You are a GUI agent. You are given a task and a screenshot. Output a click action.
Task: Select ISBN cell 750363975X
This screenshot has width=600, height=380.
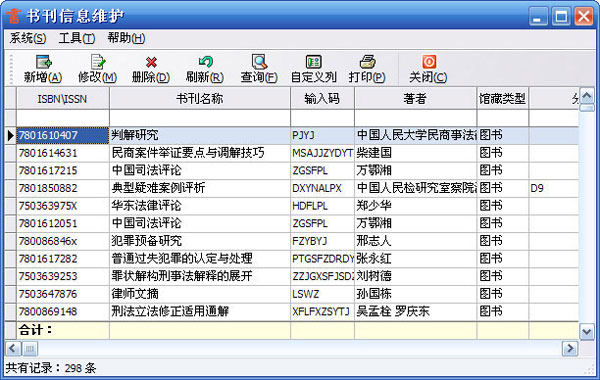click(x=63, y=206)
